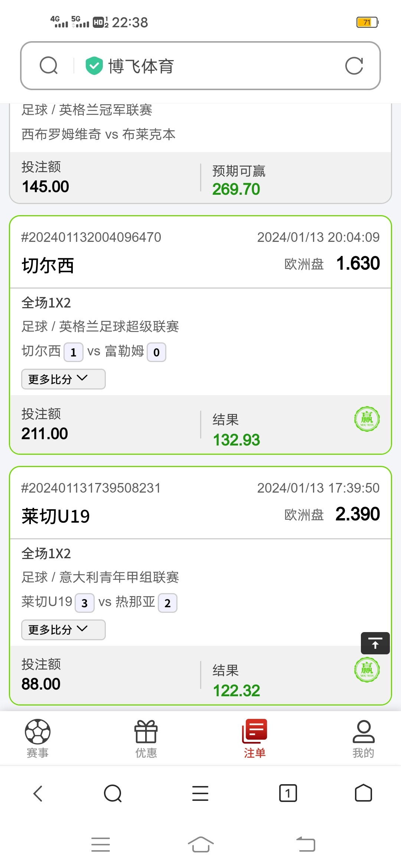The height and width of the screenshot is (868, 401).
Task: Tap browser toolbar search icon
Action: pos(113,794)
